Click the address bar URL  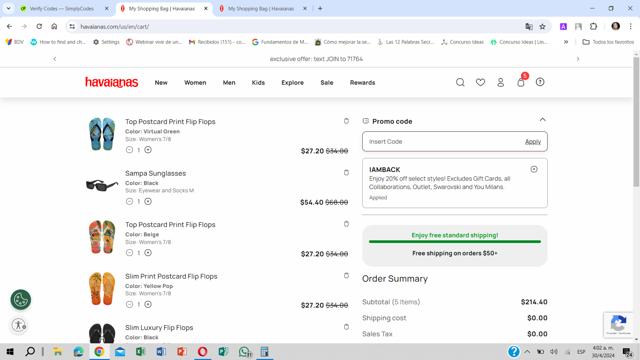(115, 27)
